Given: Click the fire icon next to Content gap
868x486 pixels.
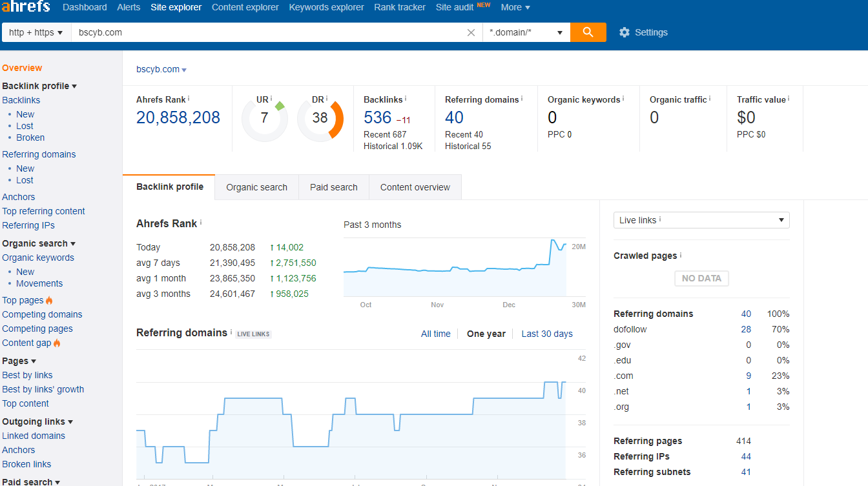Looking at the screenshot, I should [x=57, y=343].
